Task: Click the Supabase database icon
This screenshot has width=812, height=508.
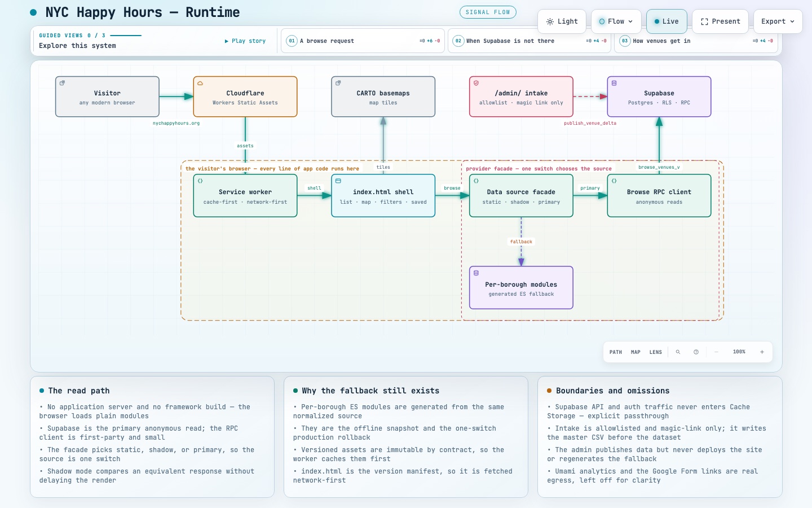Action: 614,83
